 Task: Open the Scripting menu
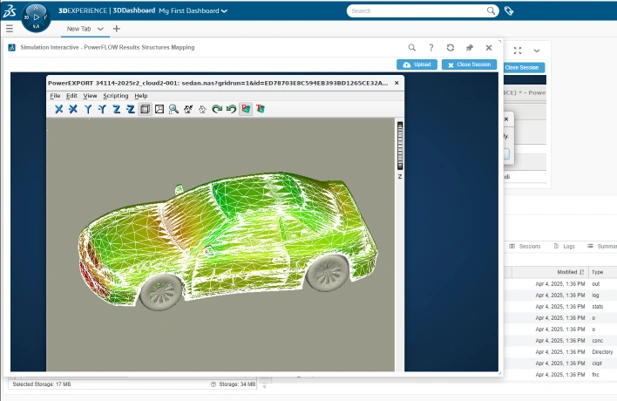116,96
